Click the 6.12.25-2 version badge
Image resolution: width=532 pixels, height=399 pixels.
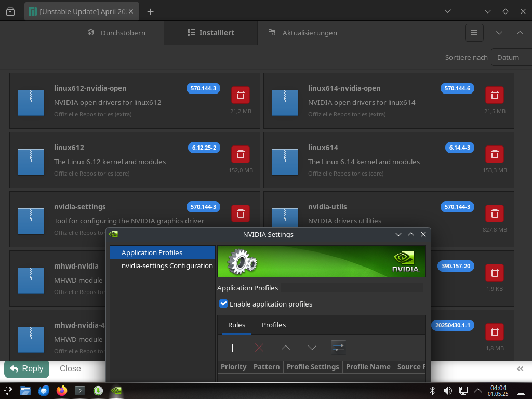pos(204,148)
